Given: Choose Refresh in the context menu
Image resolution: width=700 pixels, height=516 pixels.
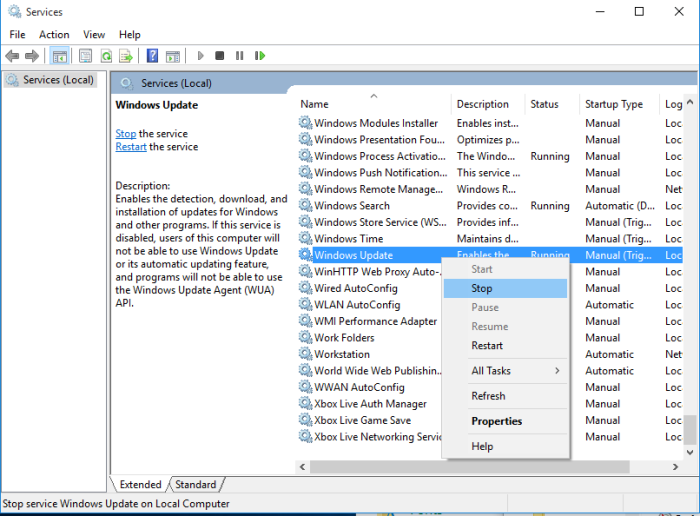Looking at the screenshot, I should [505, 396].
